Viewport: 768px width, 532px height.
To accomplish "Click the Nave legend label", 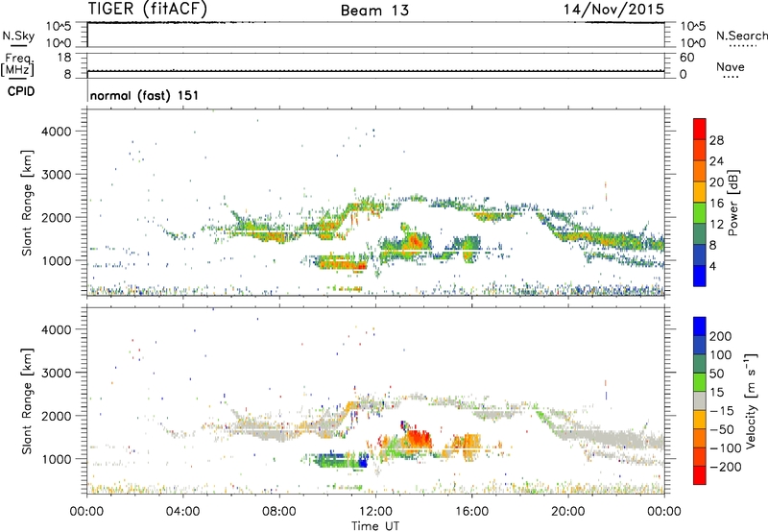I will [x=730, y=66].
